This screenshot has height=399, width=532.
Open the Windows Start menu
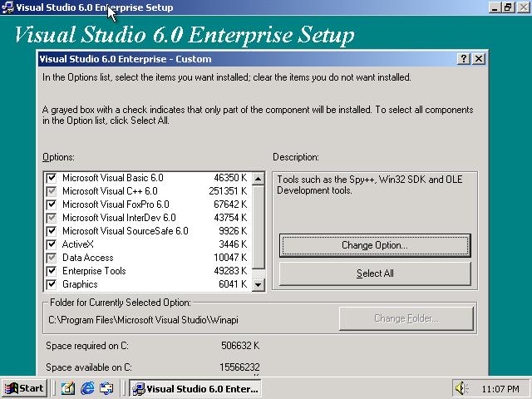click(x=24, y=388)
